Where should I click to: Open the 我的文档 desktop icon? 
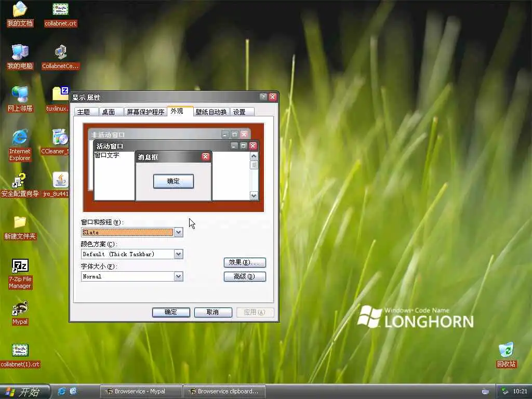point(20,14)
